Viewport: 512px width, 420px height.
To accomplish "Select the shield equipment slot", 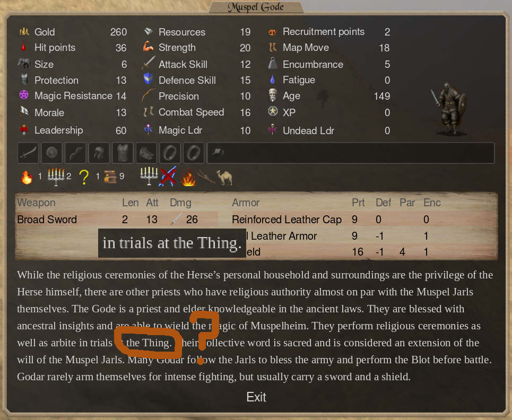I will [x=51, y=153].
